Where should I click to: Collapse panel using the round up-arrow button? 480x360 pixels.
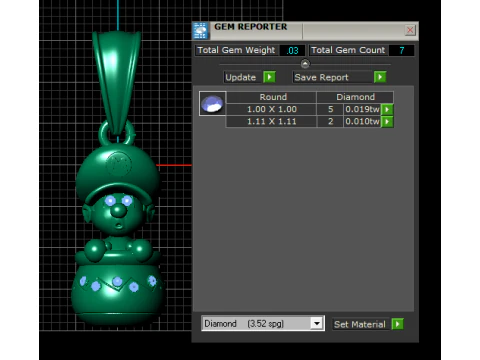pos(305,63)
